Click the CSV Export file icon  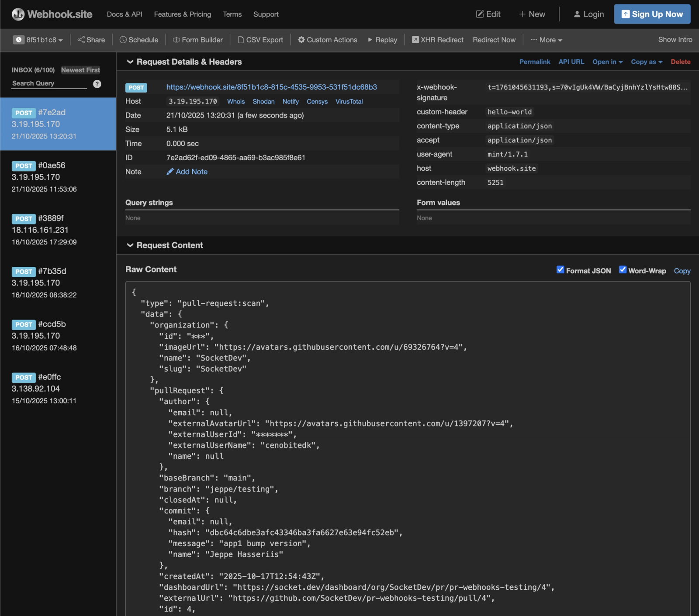coord(241,40)
